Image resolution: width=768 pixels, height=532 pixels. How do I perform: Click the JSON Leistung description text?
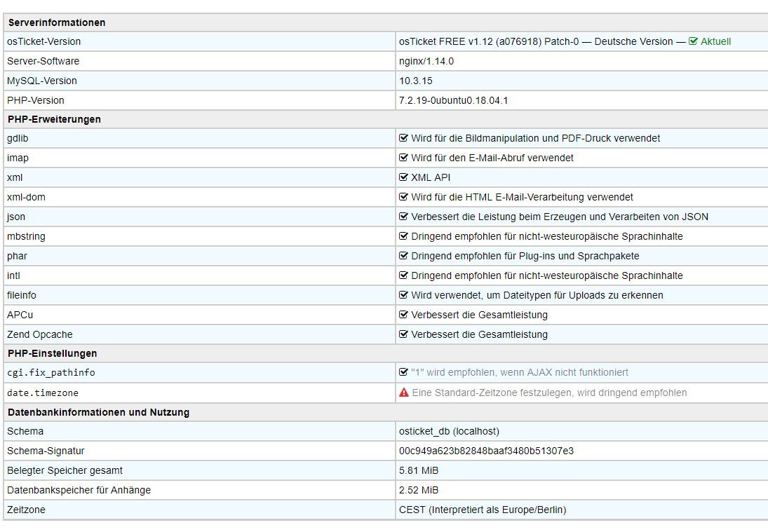[560, 217]
